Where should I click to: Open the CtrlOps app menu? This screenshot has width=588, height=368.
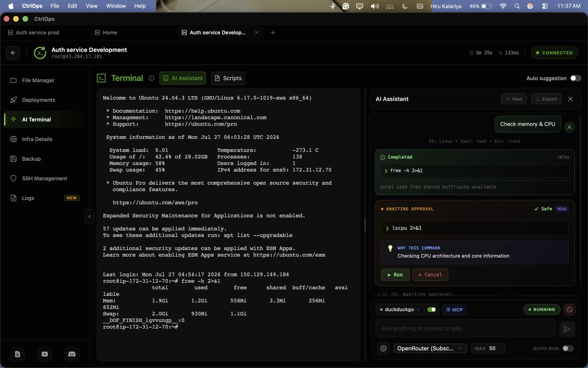tap(32, 6)
